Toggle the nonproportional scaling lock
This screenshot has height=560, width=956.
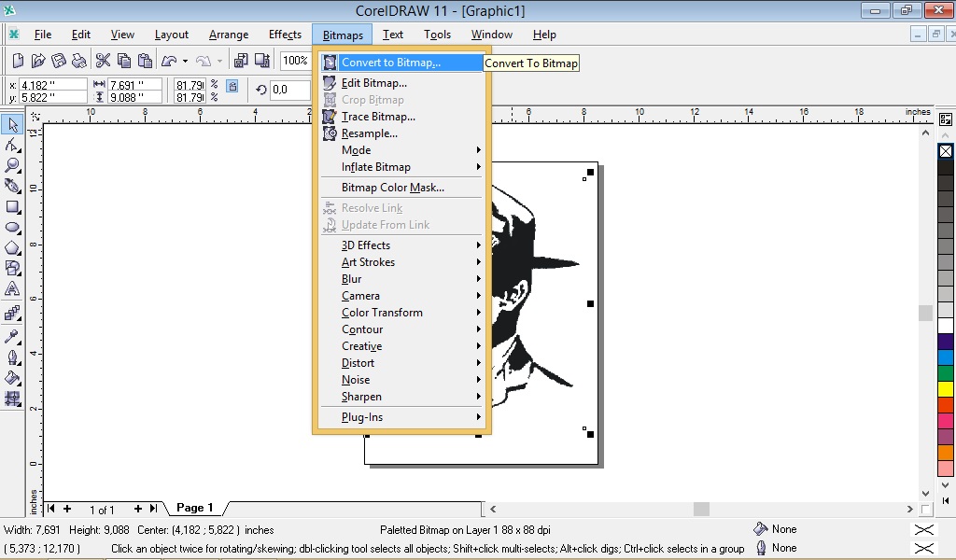(232, 86)
